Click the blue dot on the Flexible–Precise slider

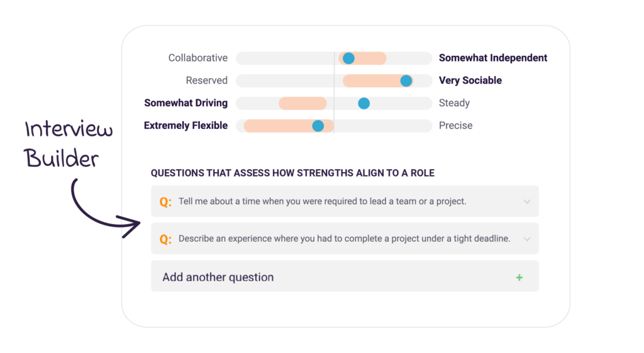point(318,126)
